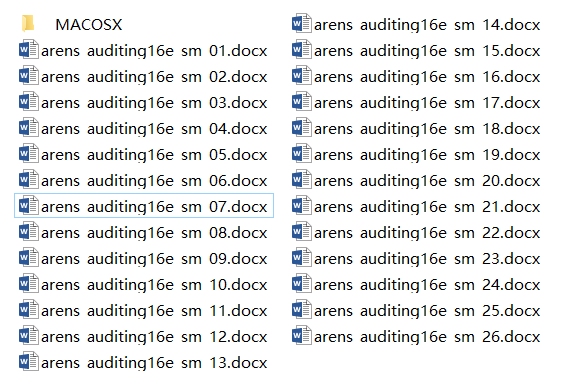Image resolution: width=569 pixels, height=387 pixels.
Task: Select Word icon of sm 20.docx
Action: 302,180
